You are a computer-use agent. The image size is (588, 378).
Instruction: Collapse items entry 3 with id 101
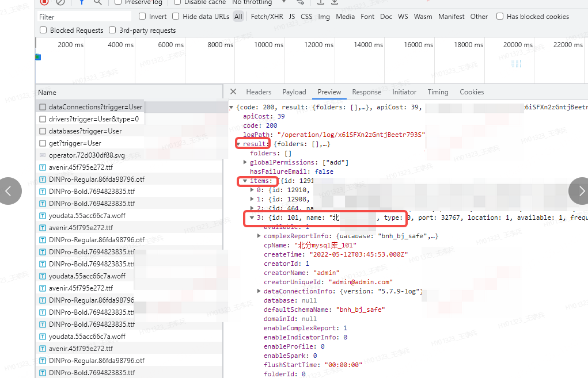[252, 217]
